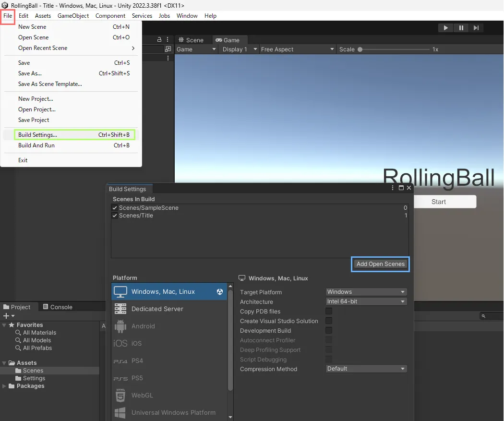Check the Create Visual Studio Solution option
Screen dimensions: 504x421
coord(328,321)
